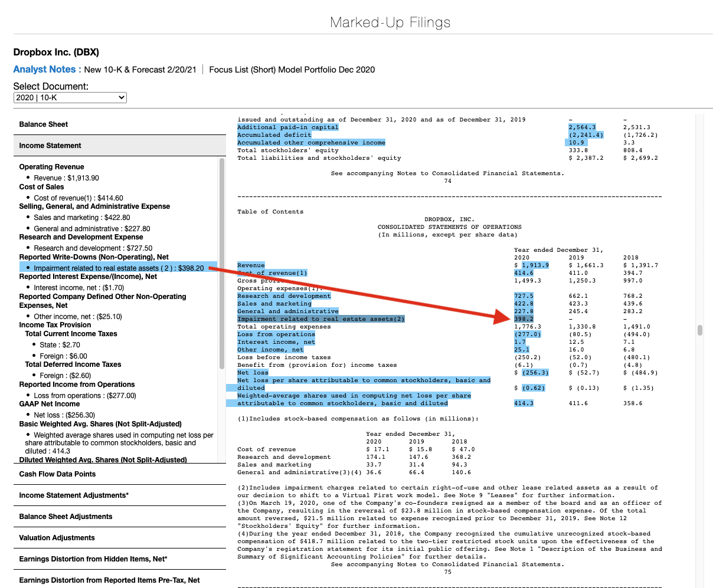
Task: Click highlighted Additional paid-in capital label
Action: 288,127
